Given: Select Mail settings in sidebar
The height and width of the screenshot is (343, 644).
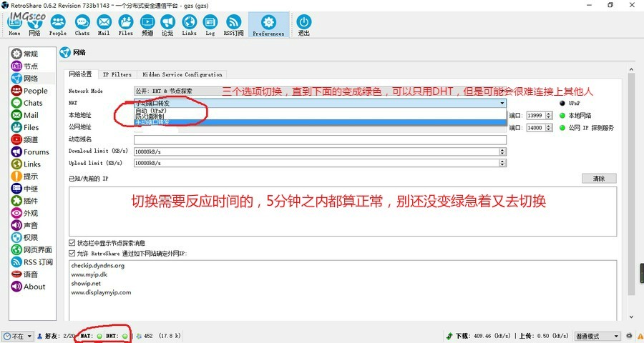Looking at the screenshot, I should (x=25, y=115).
